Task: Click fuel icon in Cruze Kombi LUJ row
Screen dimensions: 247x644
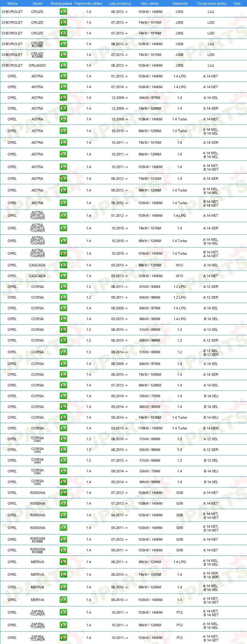Action: pos(63,44)
